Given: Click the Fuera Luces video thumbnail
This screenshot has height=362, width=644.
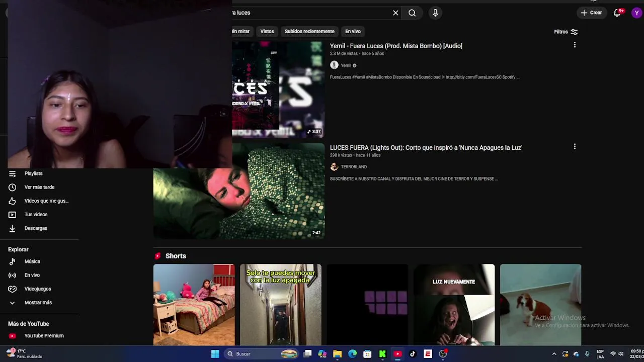Looking at the screenshot, I should (278, 89).
